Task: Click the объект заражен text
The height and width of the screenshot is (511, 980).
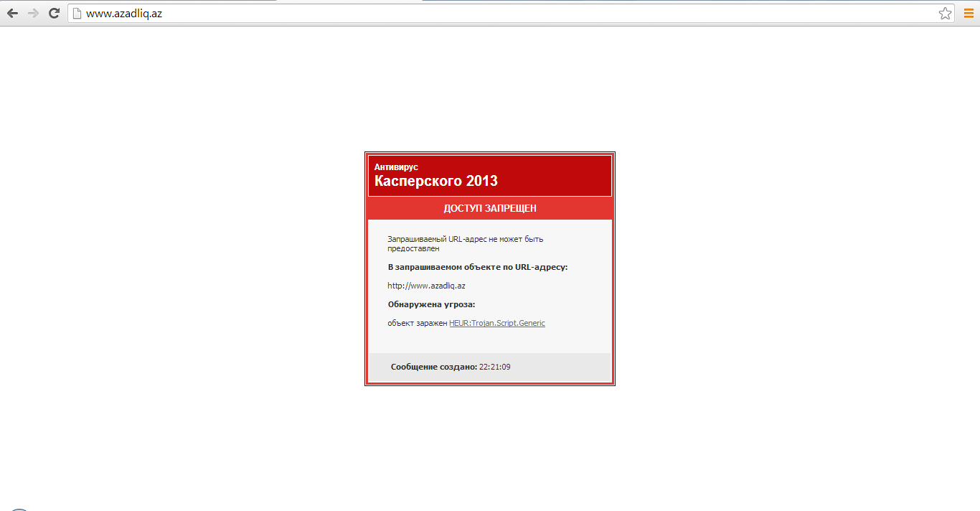Action: tap(418, 323)
